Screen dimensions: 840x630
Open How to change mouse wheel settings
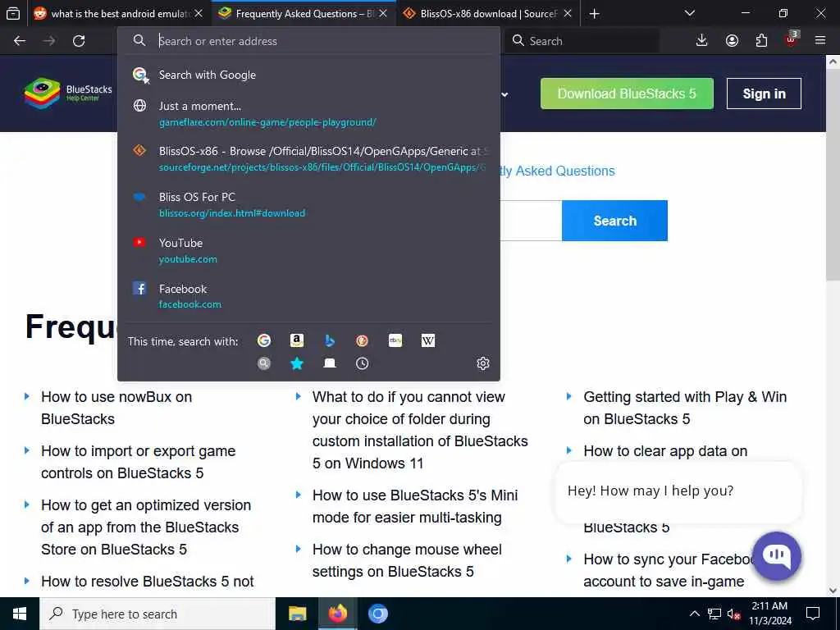pos(407,560)
